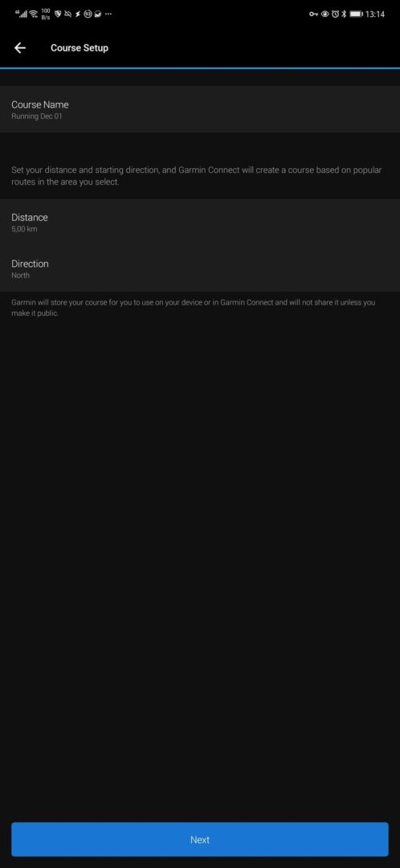Go back using the arrow icon
This screenshot has width=400, height=868.
(x=20, y=48)
